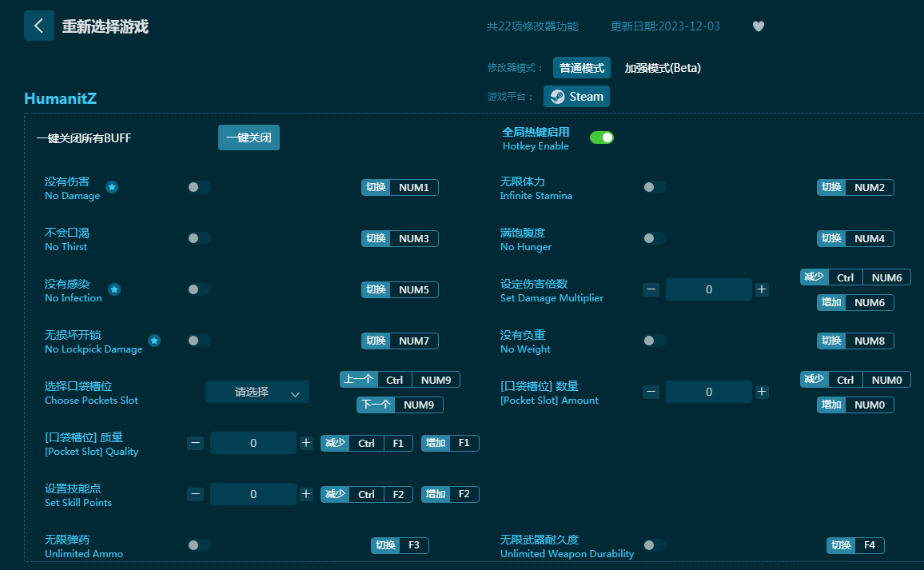Decrease Set Skill Points with minus
Screen dimensions: 924x570
coord(196,495)
